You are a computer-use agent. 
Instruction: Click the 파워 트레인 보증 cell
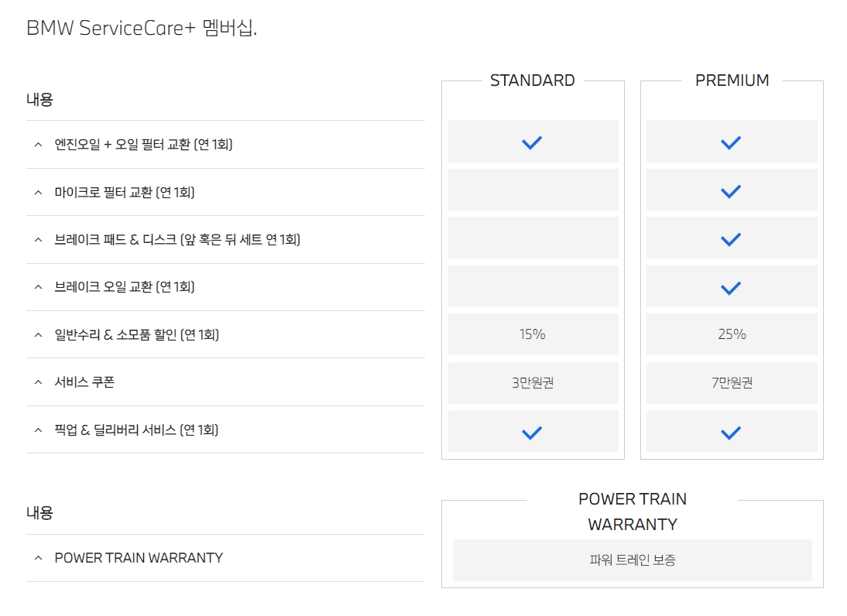pyautogui.click(x=632, y=560)
